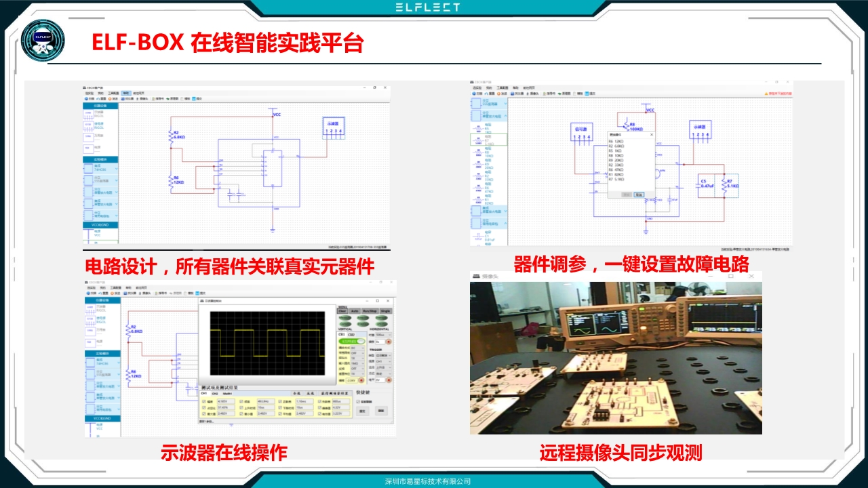
Task: Click the ELFLECT round logo on the slide
Action: point(43,42)
